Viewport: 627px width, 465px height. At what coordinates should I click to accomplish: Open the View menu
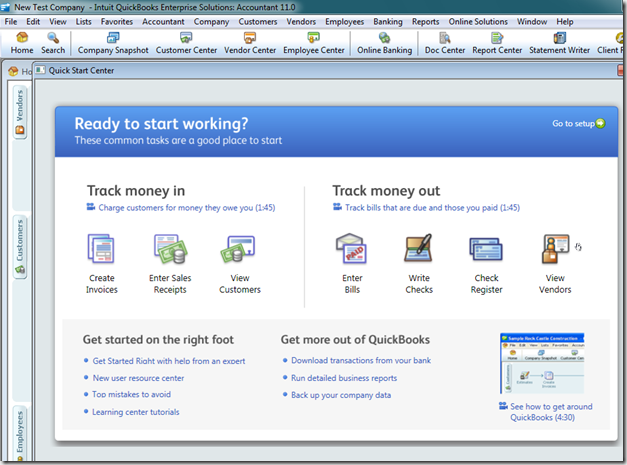[58, 22]
